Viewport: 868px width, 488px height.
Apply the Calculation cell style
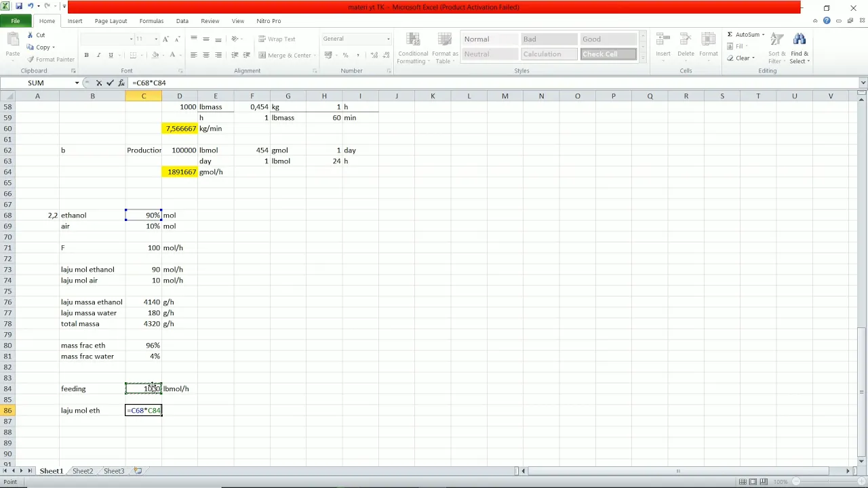pos(549,54)
